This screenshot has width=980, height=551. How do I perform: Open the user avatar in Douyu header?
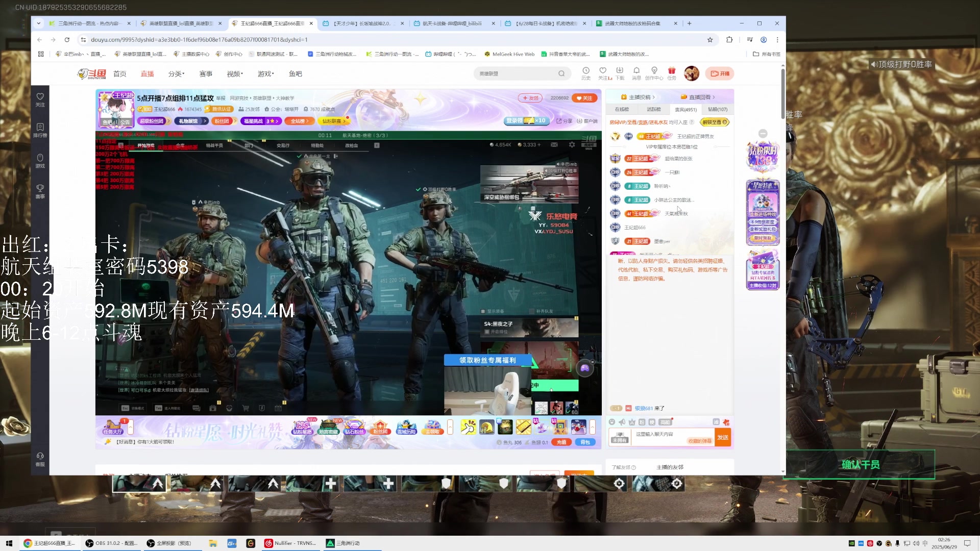[692, 73]
